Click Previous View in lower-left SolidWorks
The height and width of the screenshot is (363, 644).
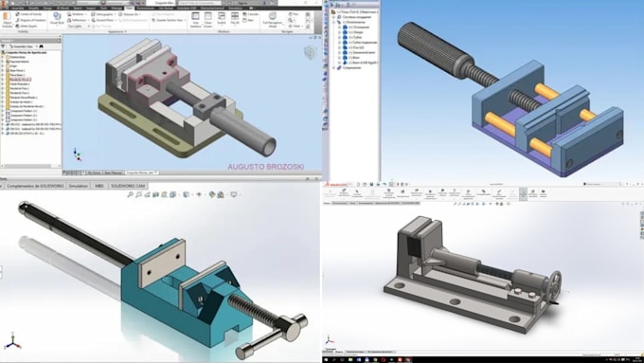click(148, 194)
